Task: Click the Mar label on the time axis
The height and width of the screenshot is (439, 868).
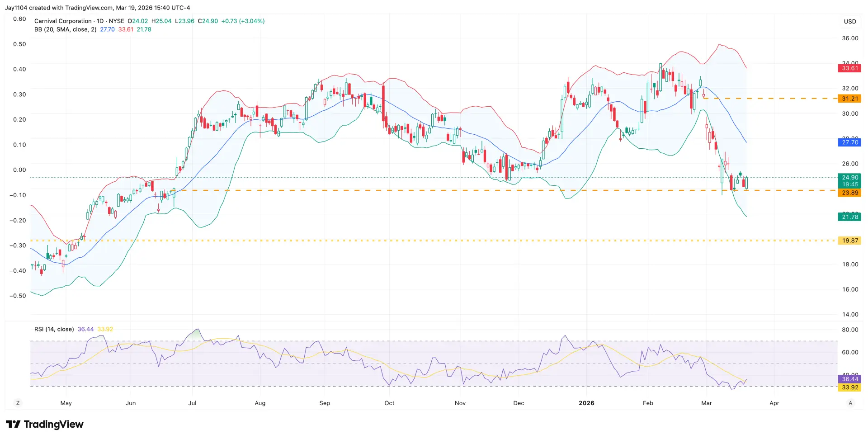Action: click(707, 403)
